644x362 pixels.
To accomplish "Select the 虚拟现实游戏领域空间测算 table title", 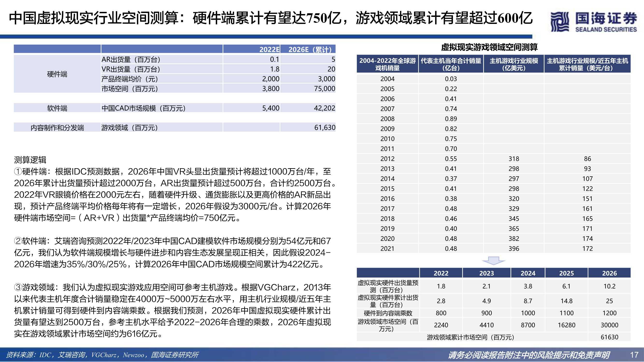I will click(489, 47).
